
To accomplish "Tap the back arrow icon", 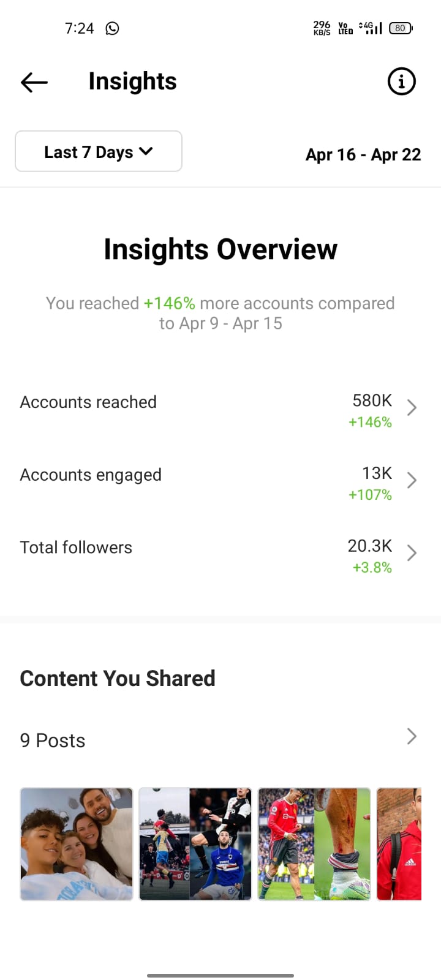I will (x=34, y=81).
